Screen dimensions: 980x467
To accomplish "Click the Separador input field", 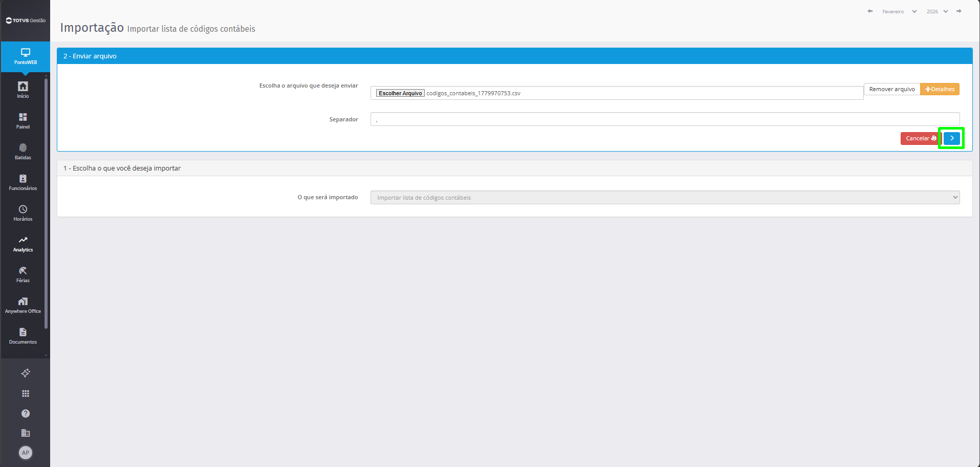I will 665,119.
